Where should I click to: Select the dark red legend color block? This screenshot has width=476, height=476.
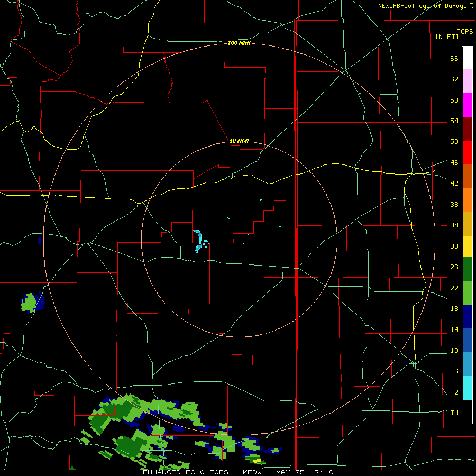click(x=467, y=129)
